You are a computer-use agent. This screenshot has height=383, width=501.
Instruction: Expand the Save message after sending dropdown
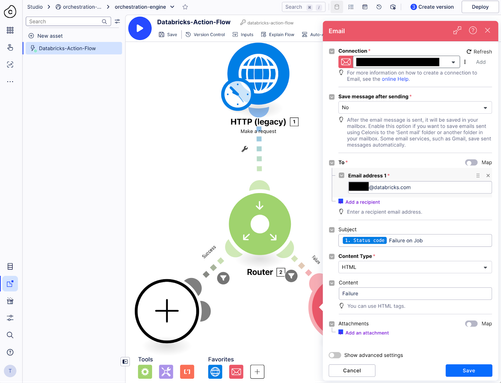click(x=415, y=108)
